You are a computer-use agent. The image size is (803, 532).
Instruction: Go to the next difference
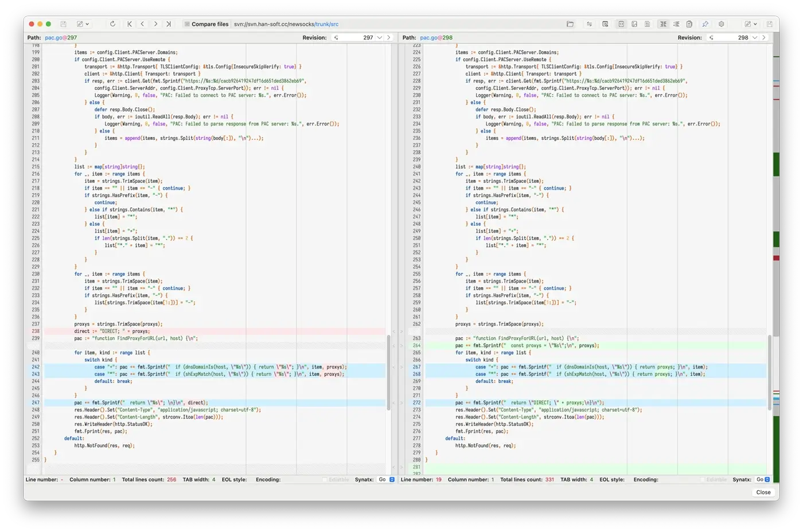point(155,24)
